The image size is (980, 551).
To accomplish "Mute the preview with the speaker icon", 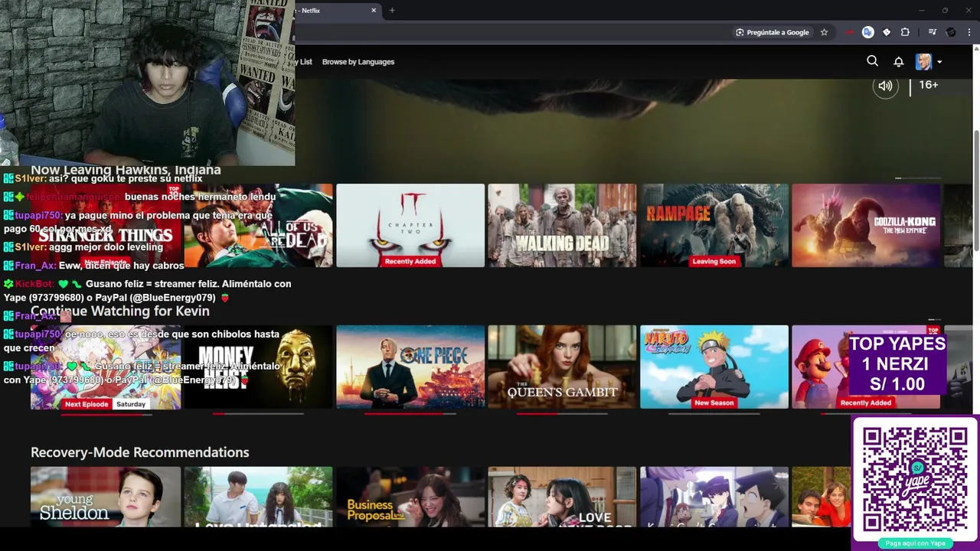I will tap(885, 86).
